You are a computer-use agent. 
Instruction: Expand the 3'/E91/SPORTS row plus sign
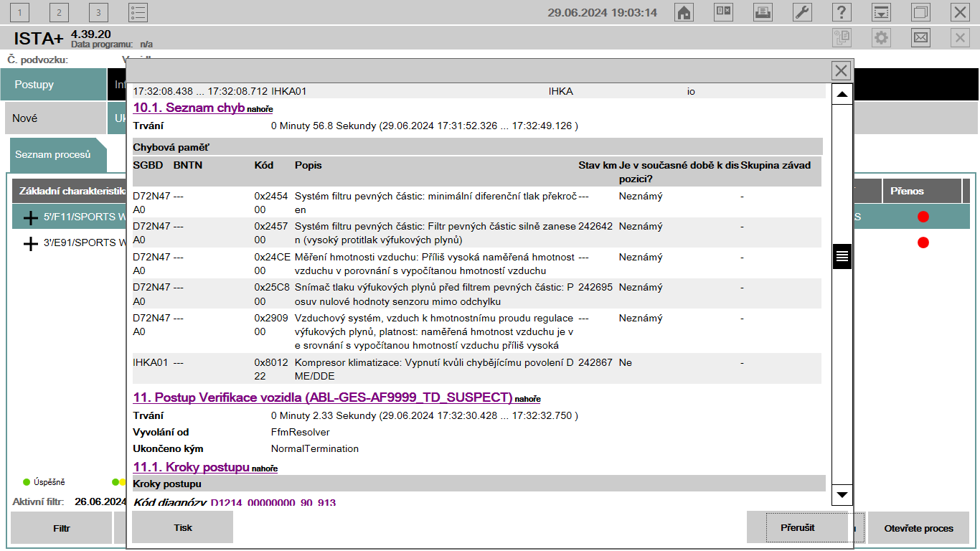click(x=30, y=243)
